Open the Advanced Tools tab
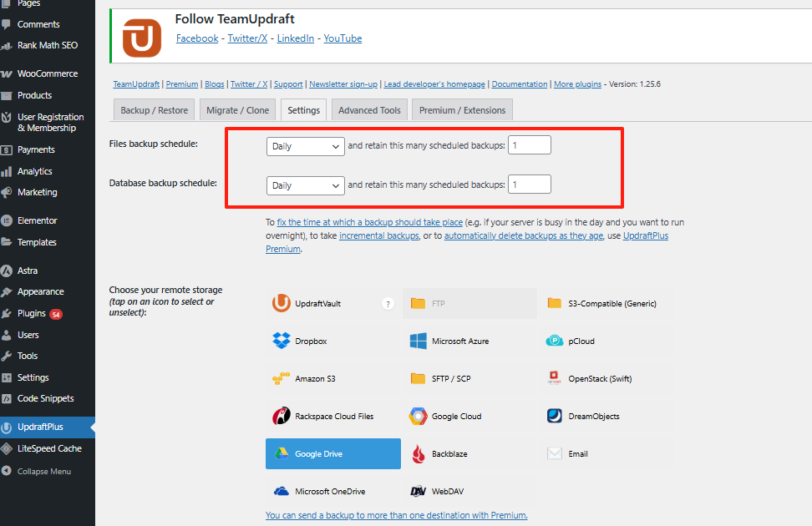 (369, 110)
